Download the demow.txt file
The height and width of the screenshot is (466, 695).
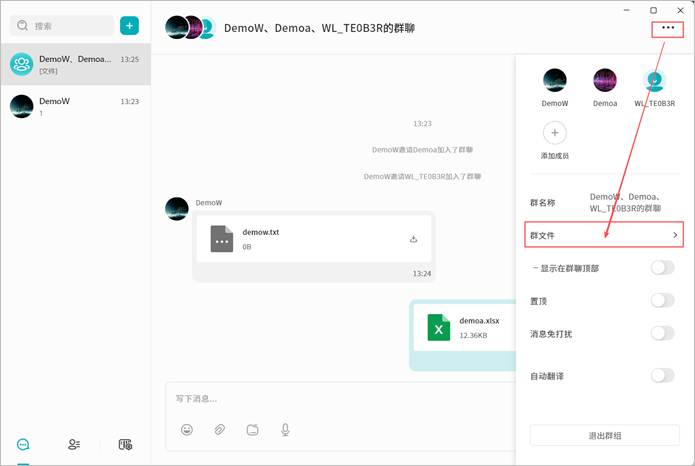pyautogui.click(x=413, y=239)
